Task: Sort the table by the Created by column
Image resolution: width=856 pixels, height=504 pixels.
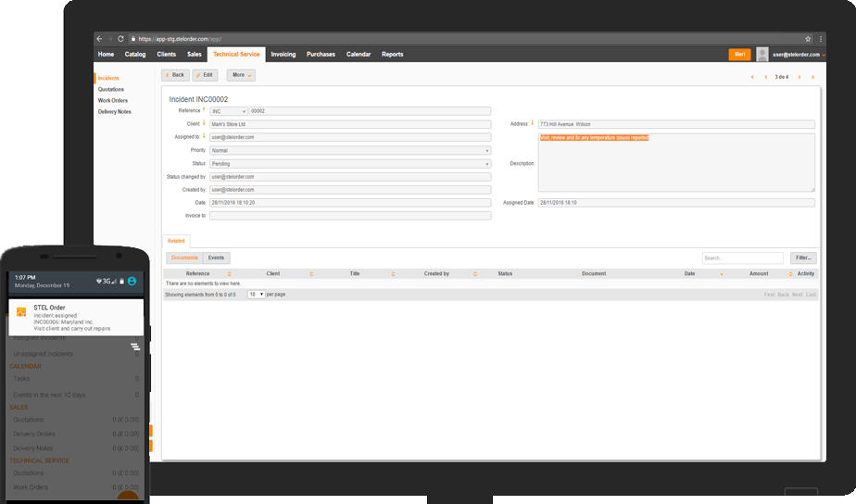Action: 475,273
